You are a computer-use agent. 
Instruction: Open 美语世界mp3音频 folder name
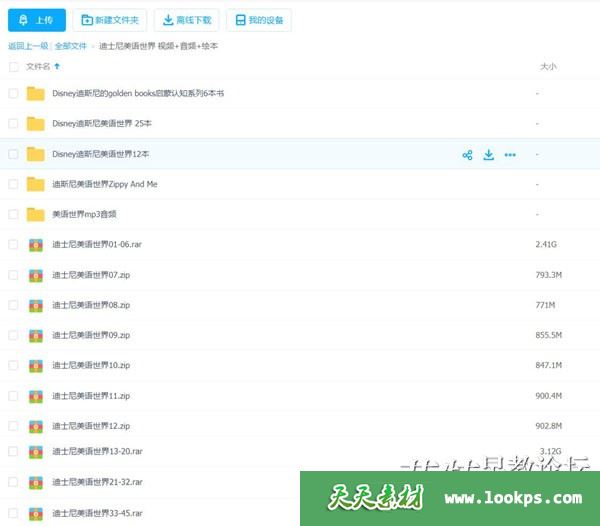click(x=84, y=214)
